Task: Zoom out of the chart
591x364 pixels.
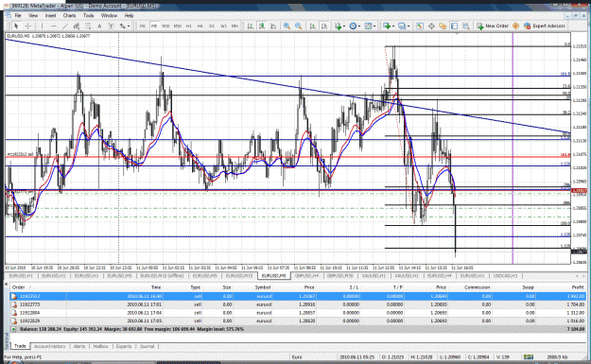Action: point(299,26)
